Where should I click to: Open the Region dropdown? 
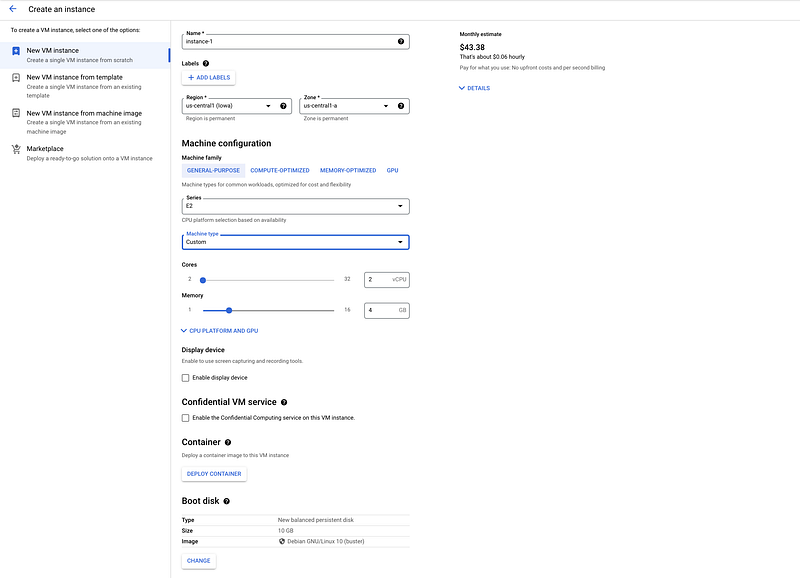237,106
